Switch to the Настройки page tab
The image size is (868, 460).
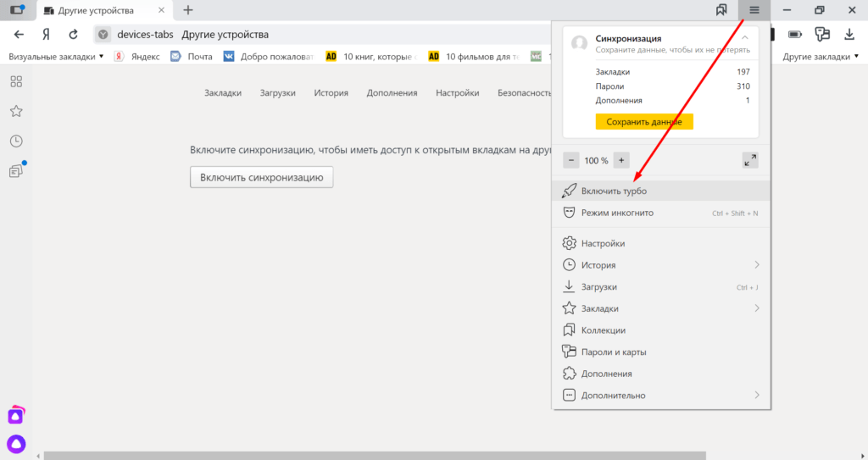(x=457, y=93)
